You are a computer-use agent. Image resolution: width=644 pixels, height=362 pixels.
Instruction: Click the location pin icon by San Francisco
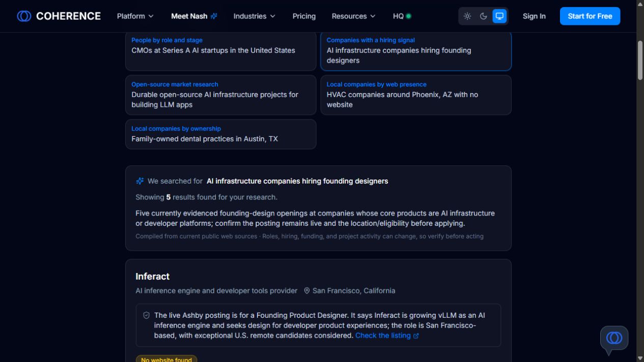click(307, 291)
